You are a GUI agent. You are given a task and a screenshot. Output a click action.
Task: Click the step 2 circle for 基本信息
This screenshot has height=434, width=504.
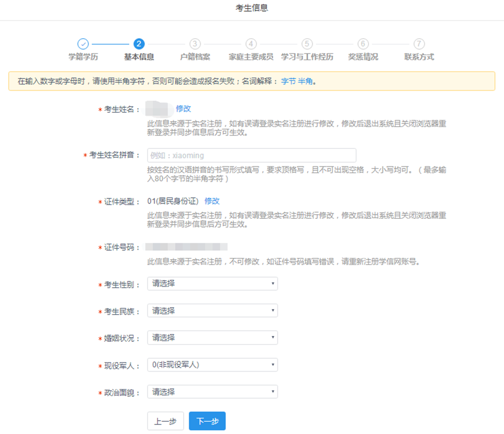point(139,44)
